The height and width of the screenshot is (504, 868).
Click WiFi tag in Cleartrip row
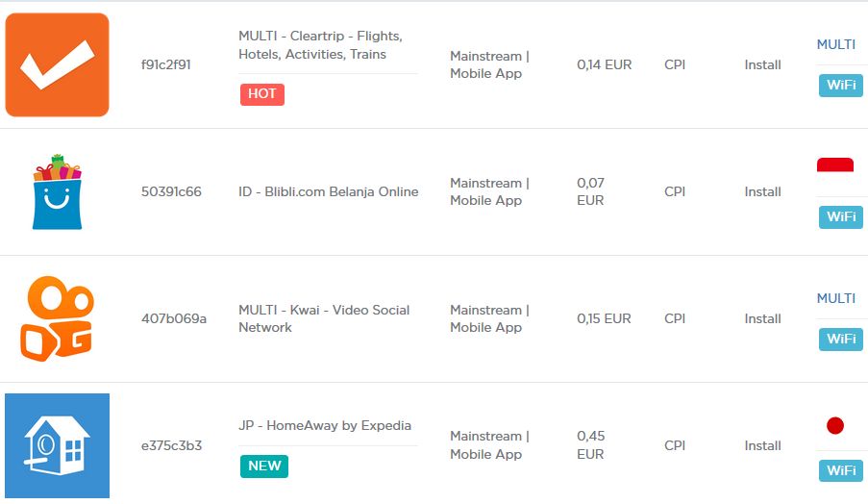841,86
